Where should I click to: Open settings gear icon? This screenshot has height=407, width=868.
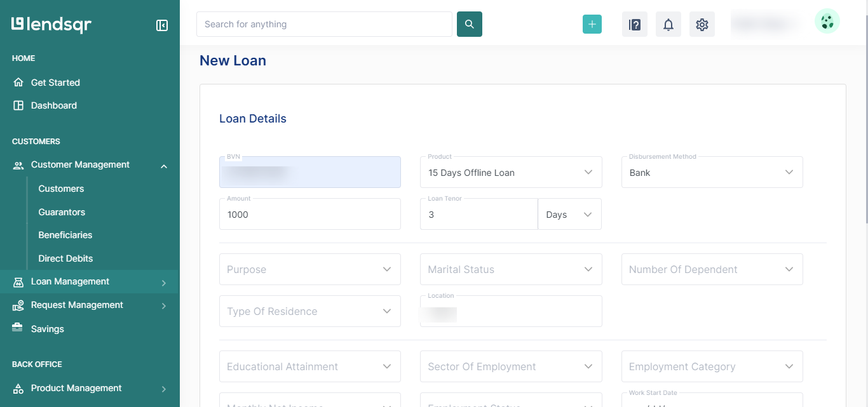click(x=702, y=24)
